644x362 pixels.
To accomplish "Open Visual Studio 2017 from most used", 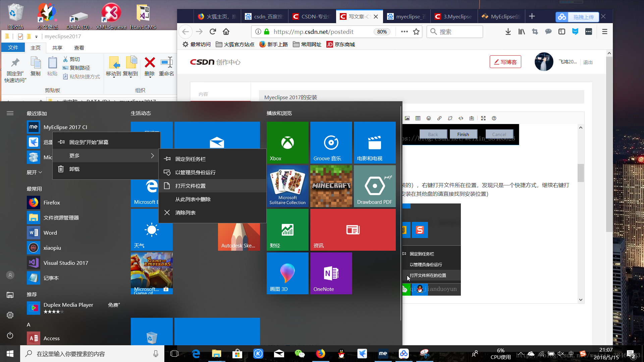I will (66, 263).
